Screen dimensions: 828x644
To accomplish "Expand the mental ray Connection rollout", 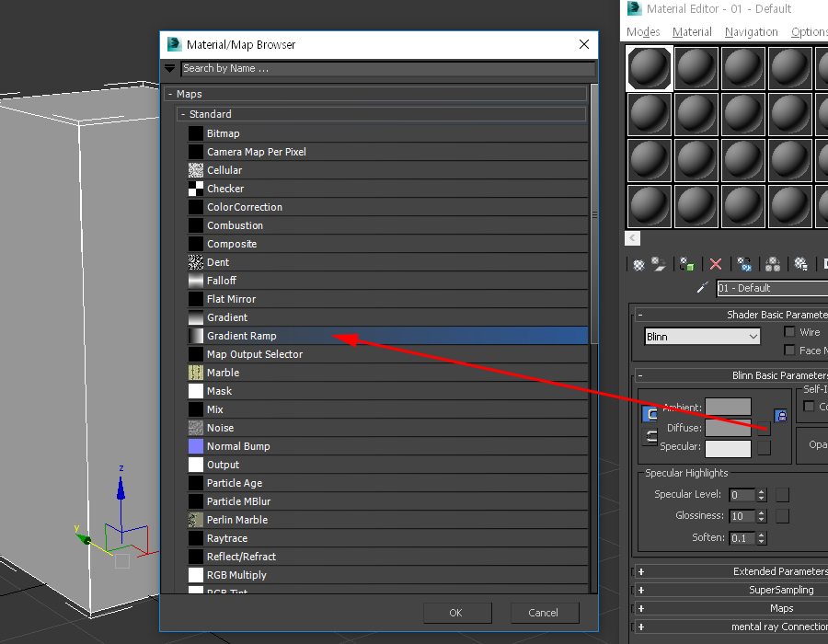I will tap(641, 627).
